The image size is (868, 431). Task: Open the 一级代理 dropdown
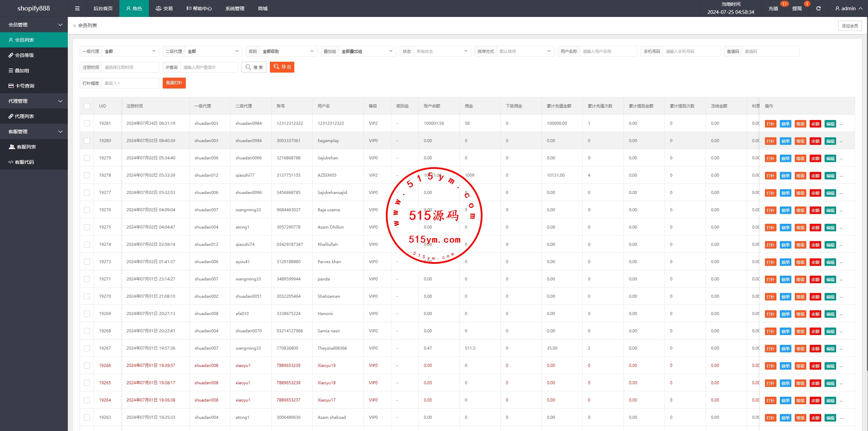tap(130, 52)
